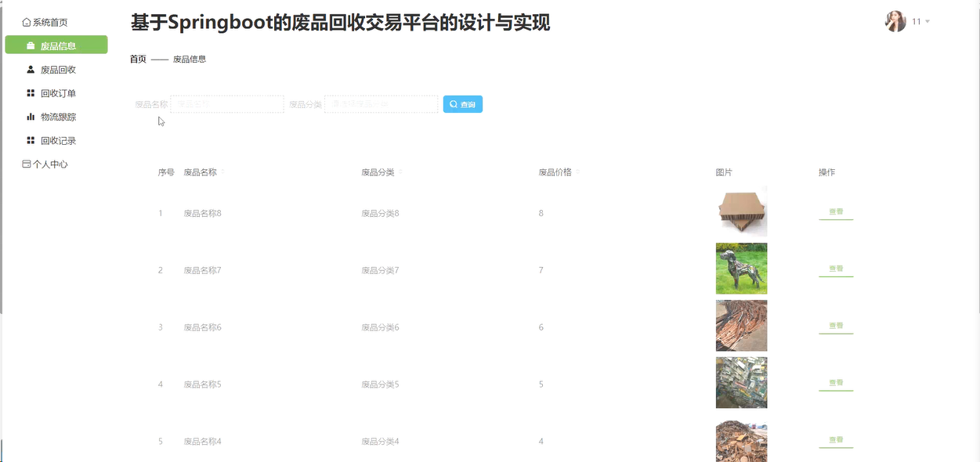Select 废品信息 menu item

56,45
